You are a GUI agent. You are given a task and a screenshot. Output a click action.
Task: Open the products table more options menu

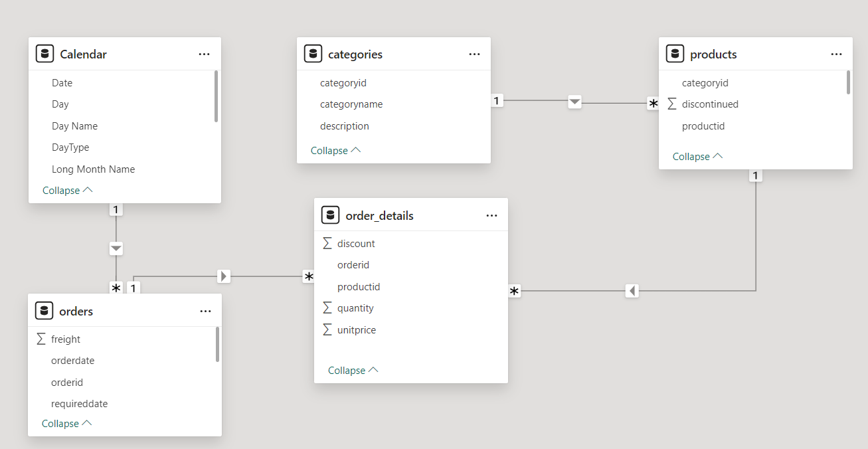[x=836, y=54]
